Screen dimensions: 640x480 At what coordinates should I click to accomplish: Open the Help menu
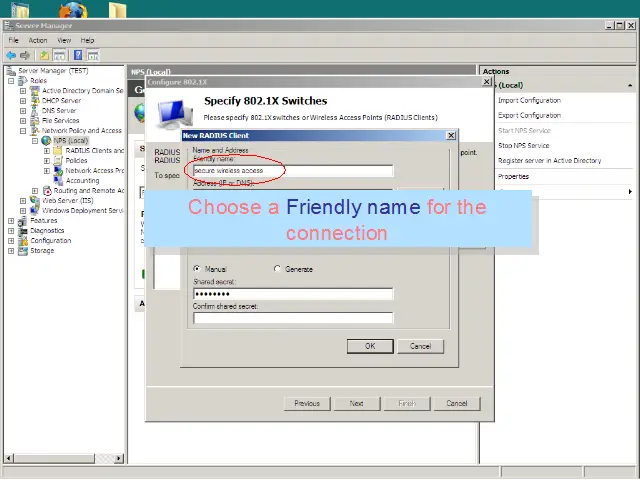[87, 40]
